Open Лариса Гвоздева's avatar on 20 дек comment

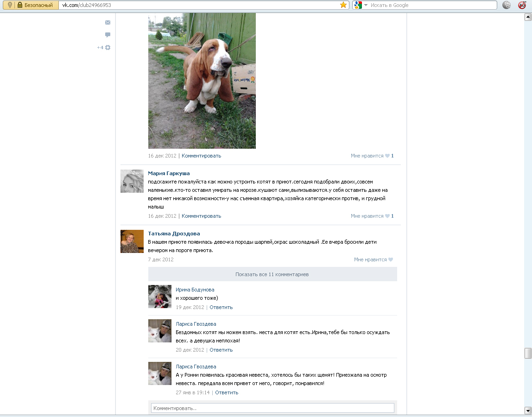point(160,331)
